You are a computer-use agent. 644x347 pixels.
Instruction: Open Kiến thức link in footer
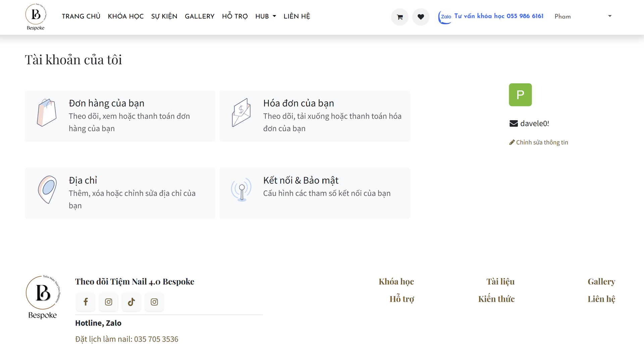pyautogui.click(x=496, y=299)
